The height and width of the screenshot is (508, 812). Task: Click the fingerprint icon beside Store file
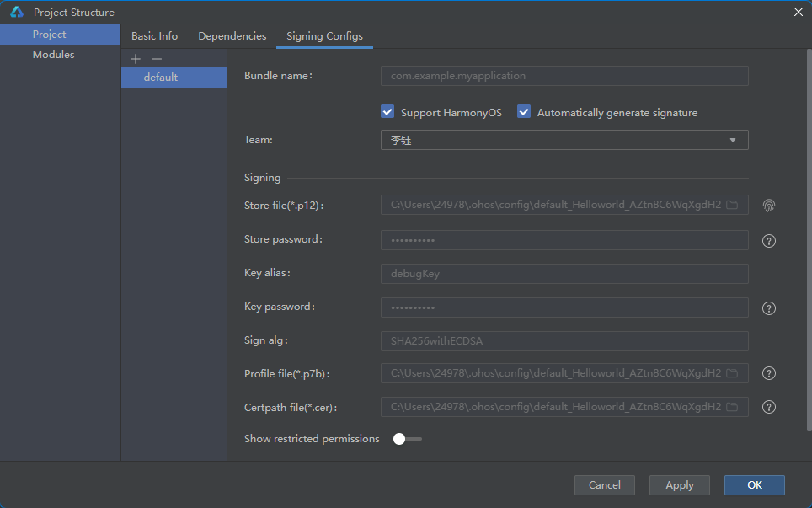click(x=769, y=206)
